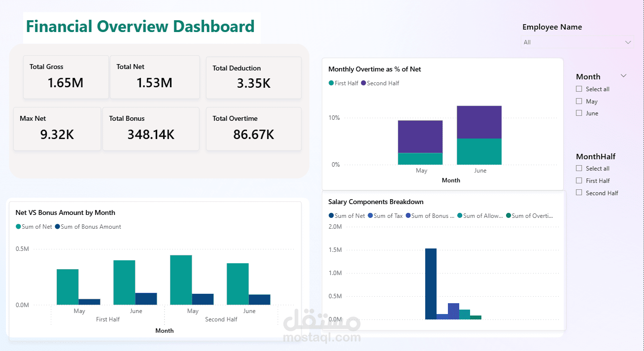The image size is (644, 351).
Task: Click the Monthly Overtime as % of Net title
Action: (x=374, y=69)
